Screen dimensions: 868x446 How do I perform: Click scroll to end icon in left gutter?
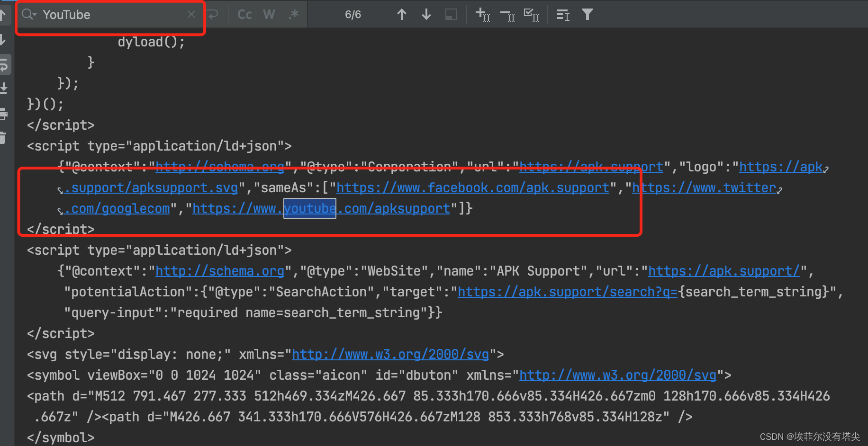tap(4, 88)
